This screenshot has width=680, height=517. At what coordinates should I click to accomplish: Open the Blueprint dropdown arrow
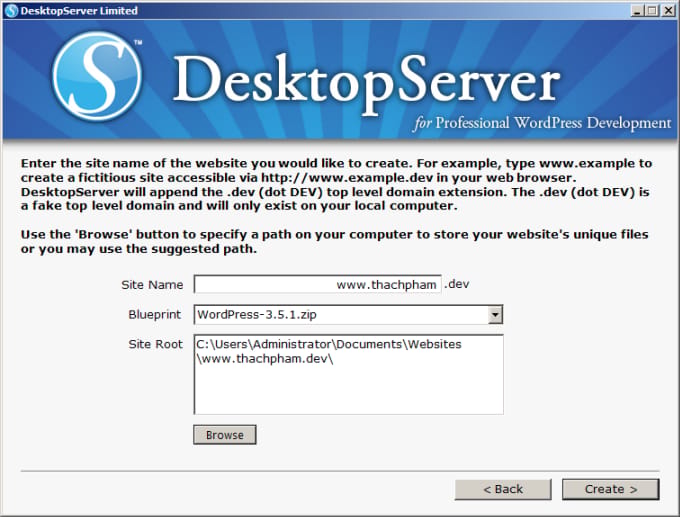click(x=495, y=314)
